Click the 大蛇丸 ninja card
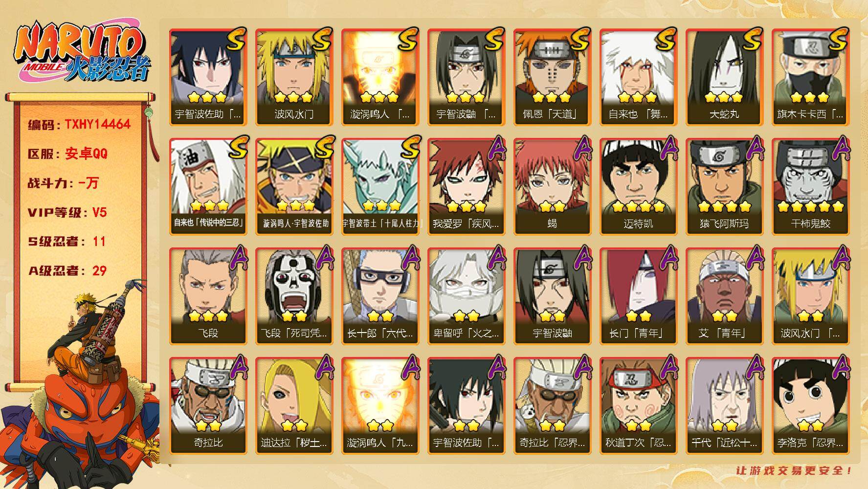Viewport: 868px width, 489px height. click(724, 77)
